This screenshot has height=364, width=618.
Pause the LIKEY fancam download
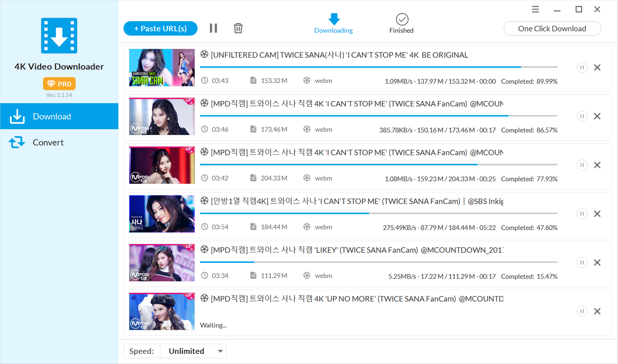tap(582, 263)
